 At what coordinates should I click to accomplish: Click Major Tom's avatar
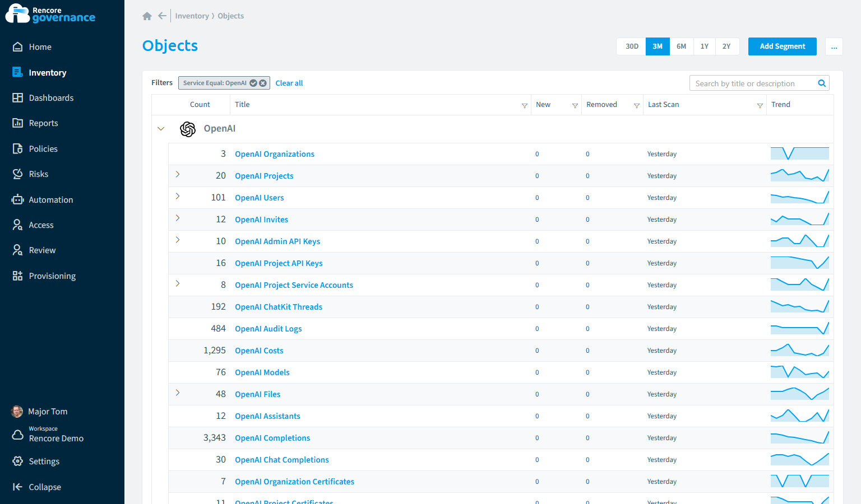pyautogui.click(x=17, y=412)
